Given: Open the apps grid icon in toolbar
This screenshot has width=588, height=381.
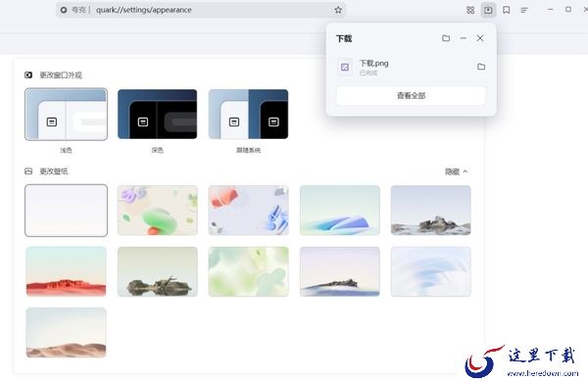Looking at the screenshot, I should (x=470, y=10).
